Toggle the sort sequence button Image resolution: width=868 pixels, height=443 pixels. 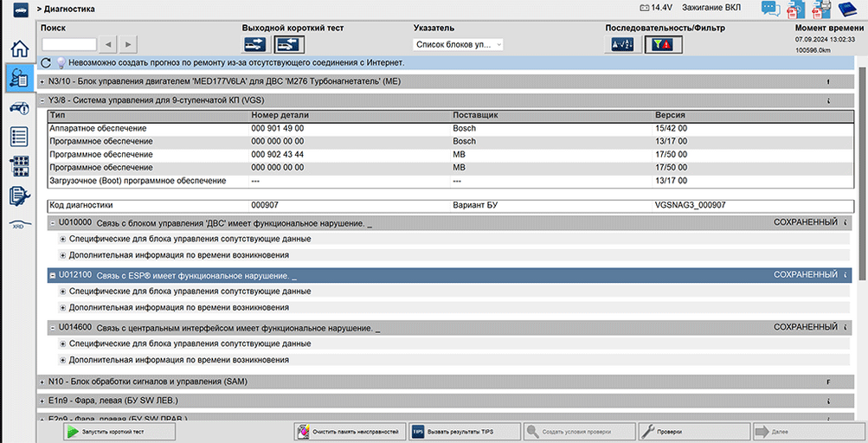point(624,44)
